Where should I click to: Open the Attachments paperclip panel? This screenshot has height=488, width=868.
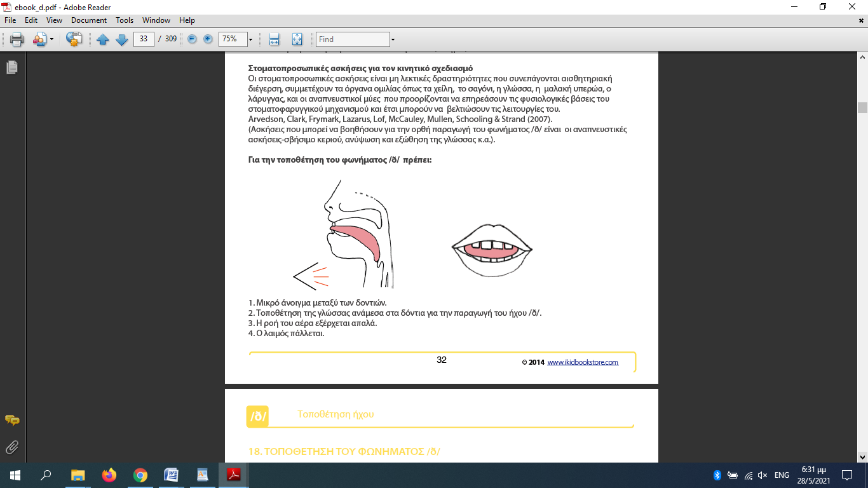coord(11,447)
